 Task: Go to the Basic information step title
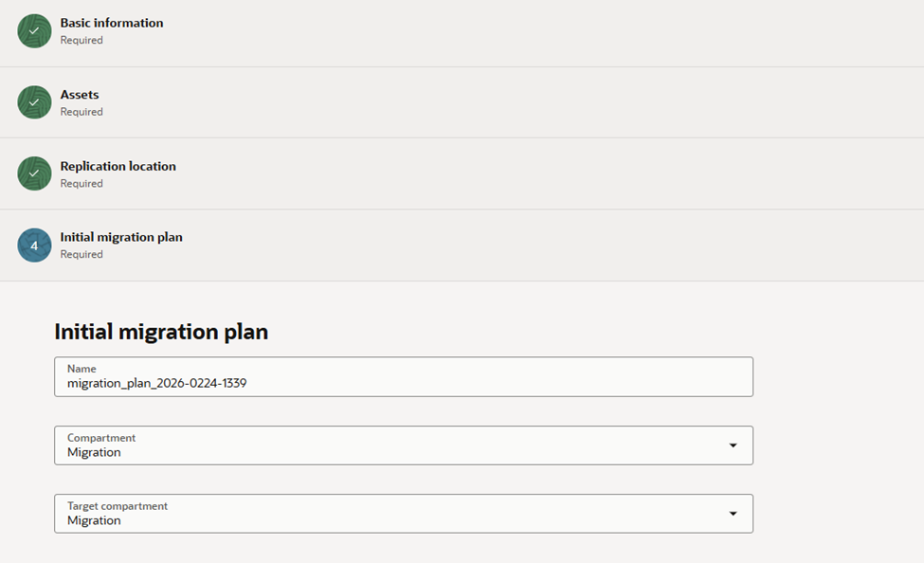112,23
